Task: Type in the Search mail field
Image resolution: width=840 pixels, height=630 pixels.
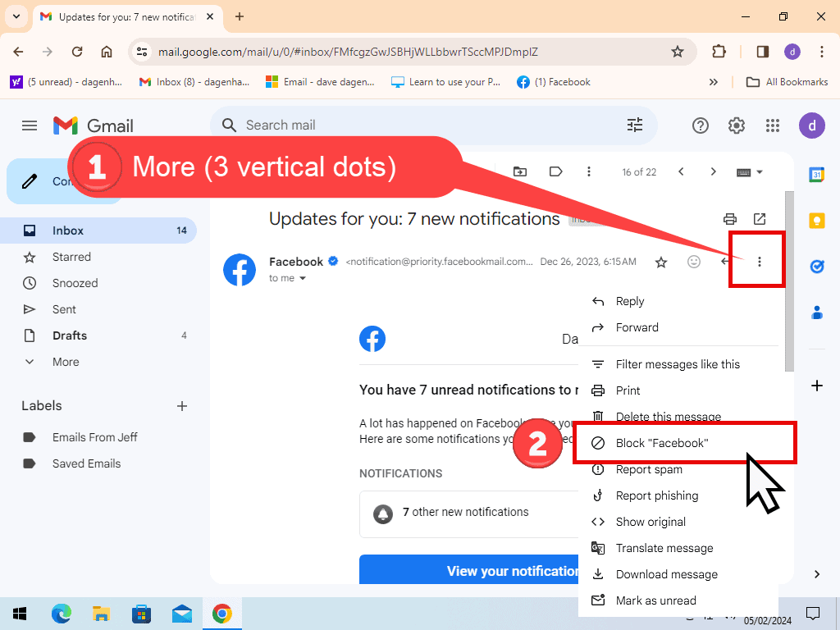Action: coord(427,126)
